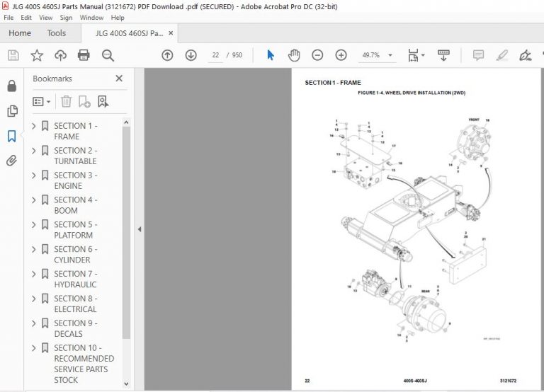Zoom out with minus icon
The height and width of the screenshot is (392, 544).
[317, 55]
